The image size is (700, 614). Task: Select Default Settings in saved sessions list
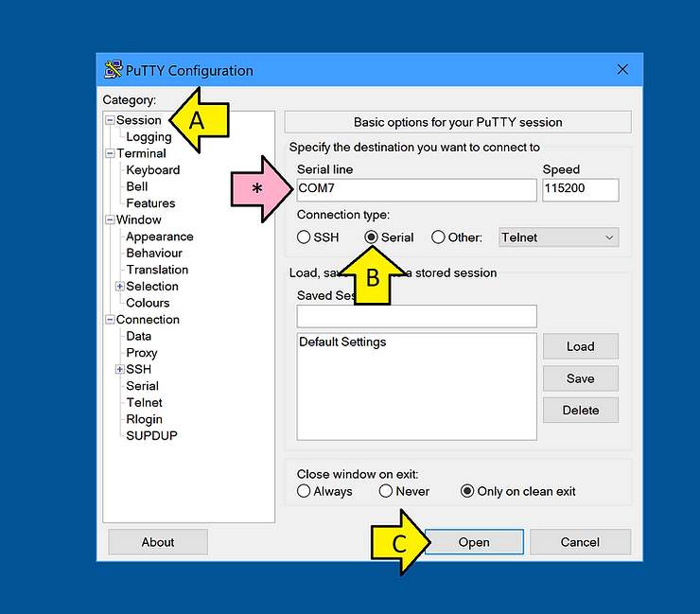coord(342,342)
